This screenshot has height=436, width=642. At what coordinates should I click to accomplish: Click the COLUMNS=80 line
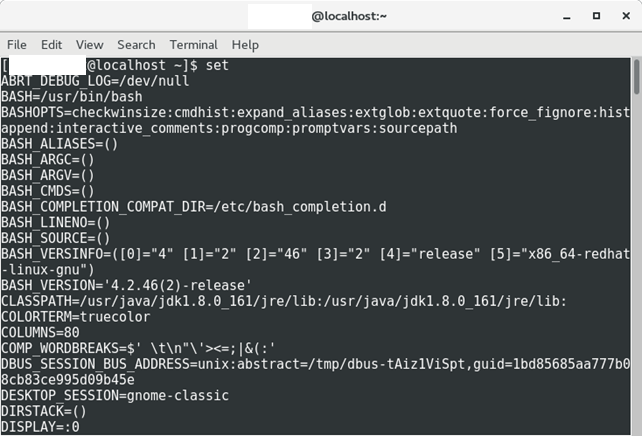point(41,332)
